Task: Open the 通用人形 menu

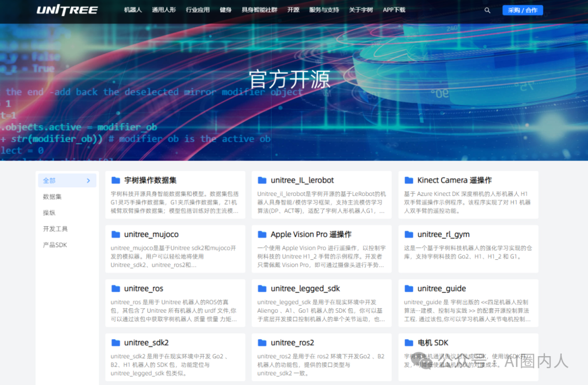Action: [163, 10]
